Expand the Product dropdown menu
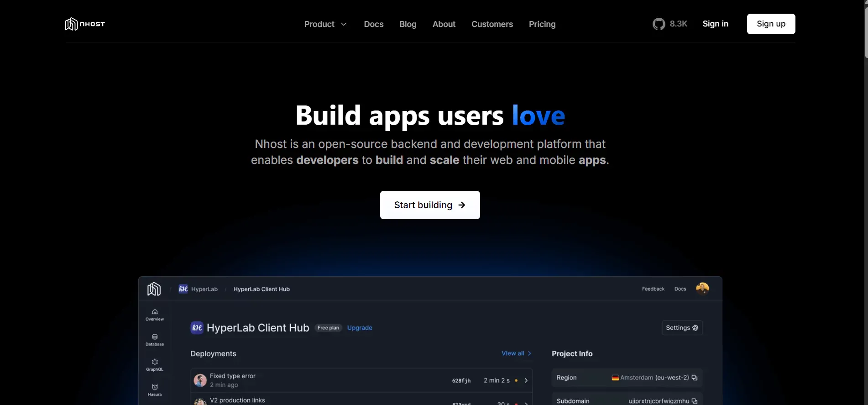Viewport: 868px width, 405px height. pyautogui.click(x=325, y=24)
